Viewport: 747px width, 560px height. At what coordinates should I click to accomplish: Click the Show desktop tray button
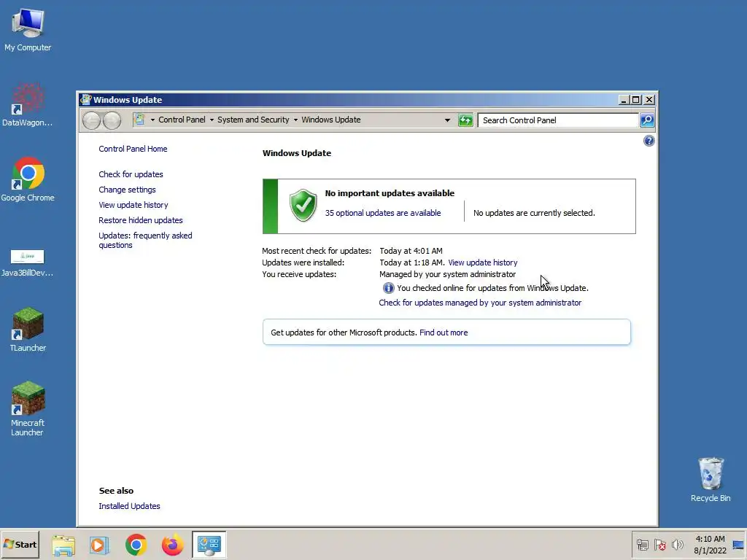tap(738, 545)
